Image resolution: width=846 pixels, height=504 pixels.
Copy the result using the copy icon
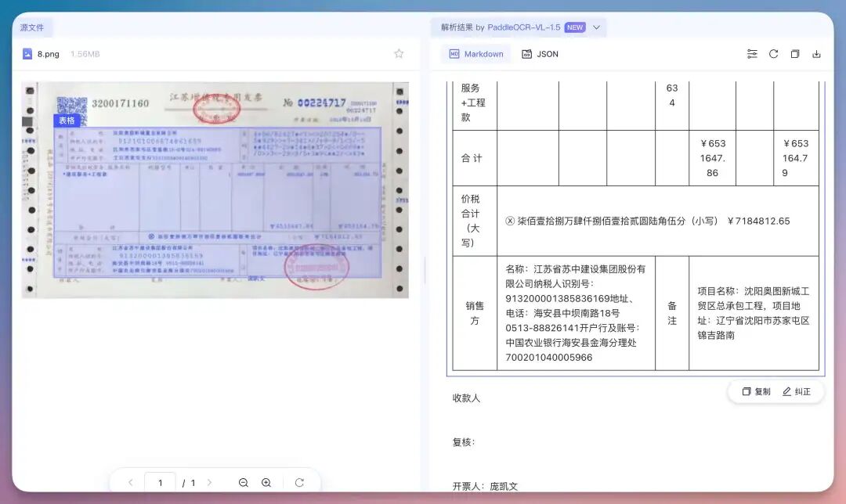click(x=794, y=54)
